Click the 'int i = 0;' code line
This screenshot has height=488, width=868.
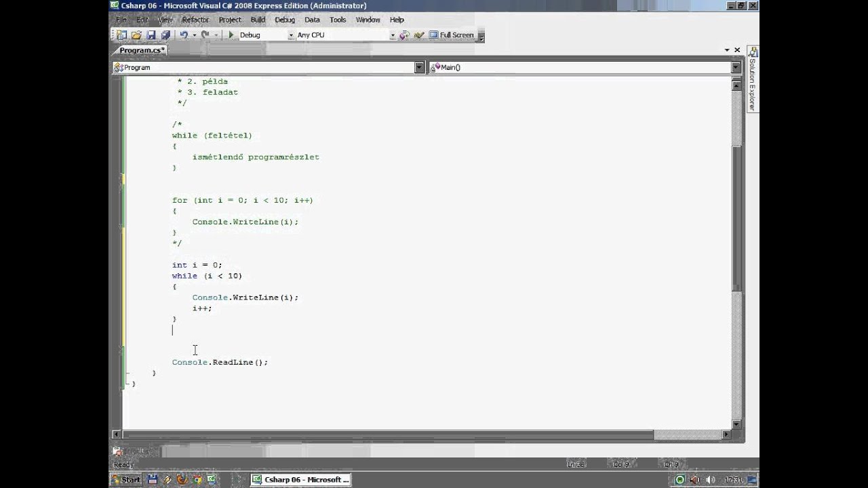pyautogui.click(x=197, y=265)
